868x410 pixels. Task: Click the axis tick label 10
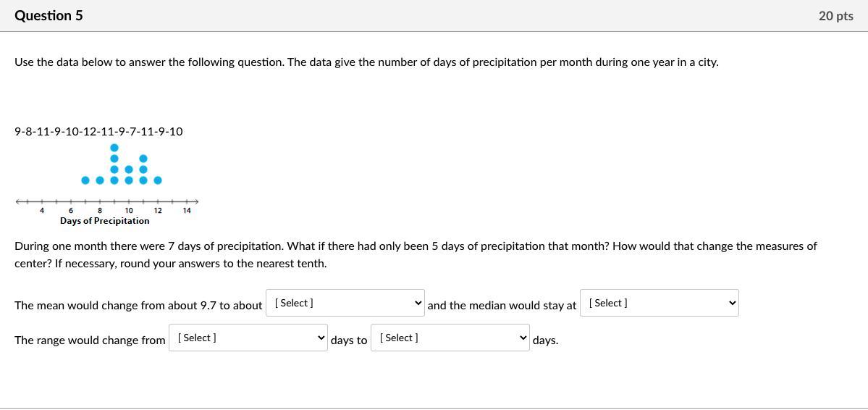click(129, 211)
